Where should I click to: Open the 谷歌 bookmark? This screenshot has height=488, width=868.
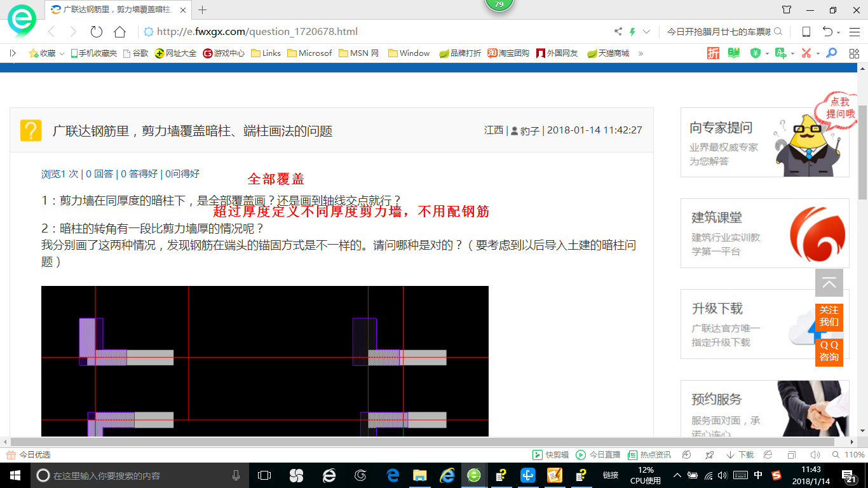coord(135,53)
